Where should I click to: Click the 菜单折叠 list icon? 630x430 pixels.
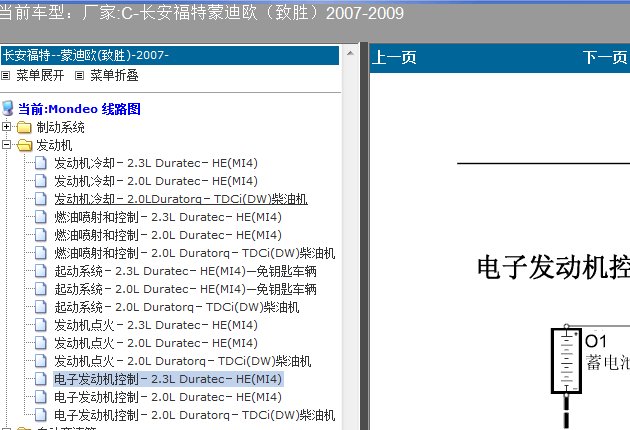coord(80,75)
